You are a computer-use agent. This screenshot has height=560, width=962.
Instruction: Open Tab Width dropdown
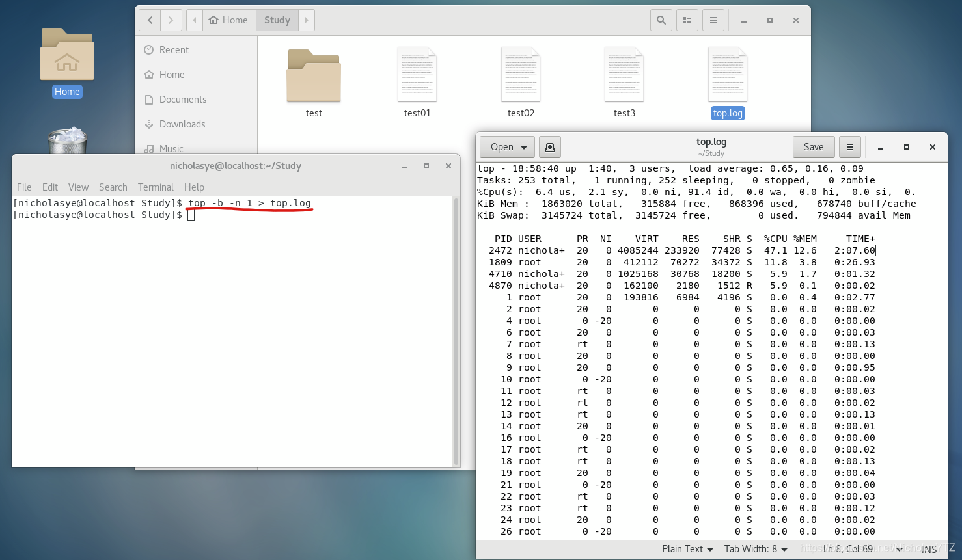(756, 549)
